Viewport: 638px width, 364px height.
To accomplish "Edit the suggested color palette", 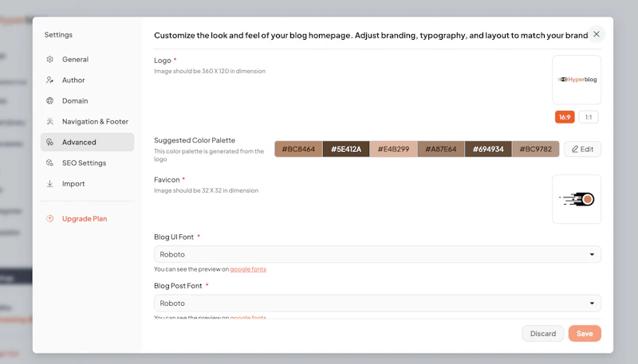I will 582,149.
